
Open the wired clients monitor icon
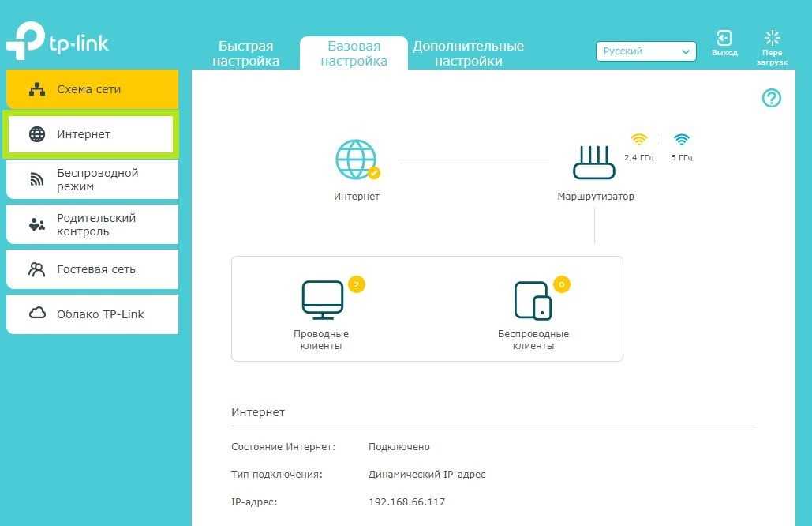tap(322, 300)
